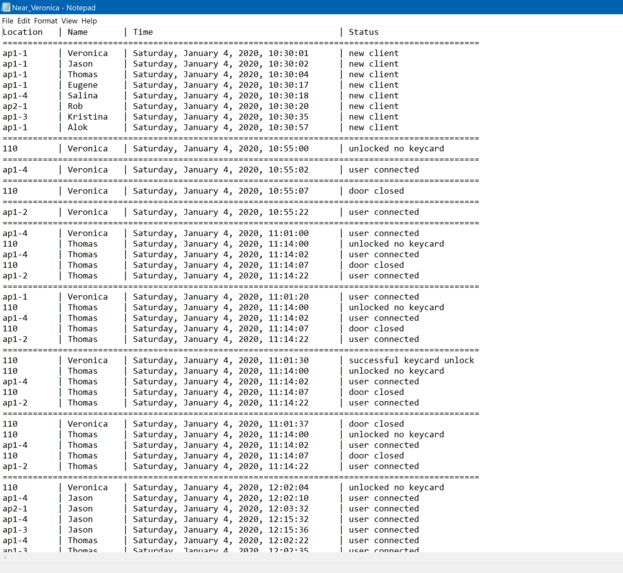The width and height of the screenshot is (623, 573).
Task: Click 'unlocked no keycard' at 12:02:04
Action: click(396, 488)
